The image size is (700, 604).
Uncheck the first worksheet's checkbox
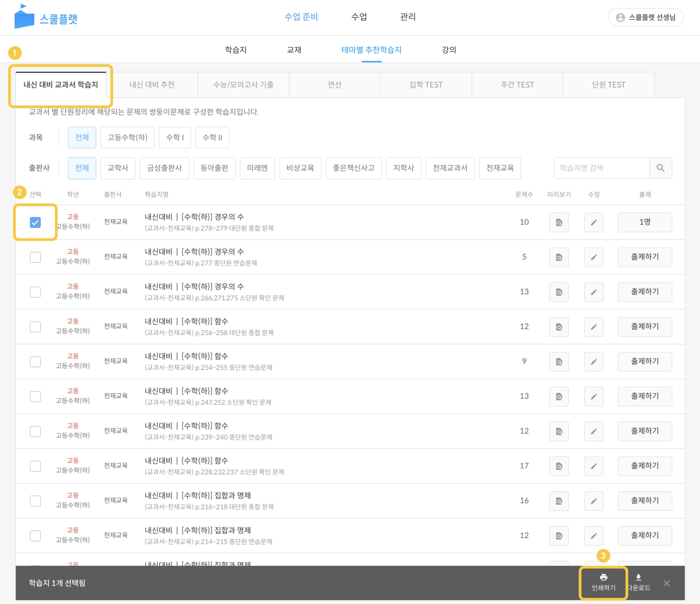coord(35,222)
